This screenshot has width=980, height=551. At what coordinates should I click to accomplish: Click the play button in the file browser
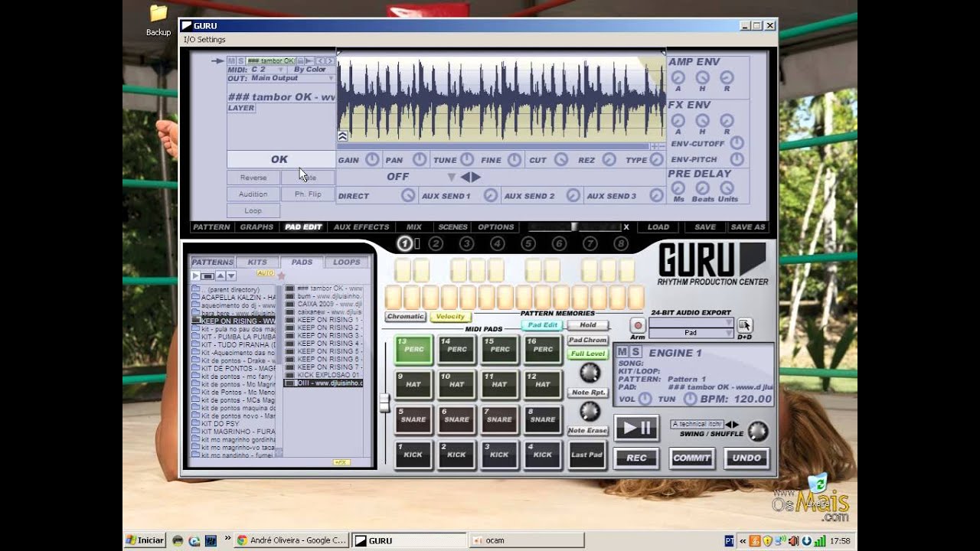point(195,275)
